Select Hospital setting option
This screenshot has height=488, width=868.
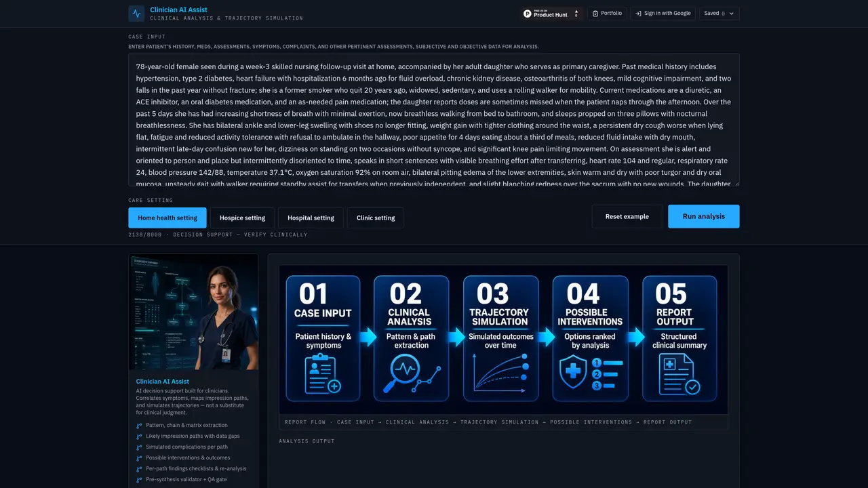coord(311,218)
